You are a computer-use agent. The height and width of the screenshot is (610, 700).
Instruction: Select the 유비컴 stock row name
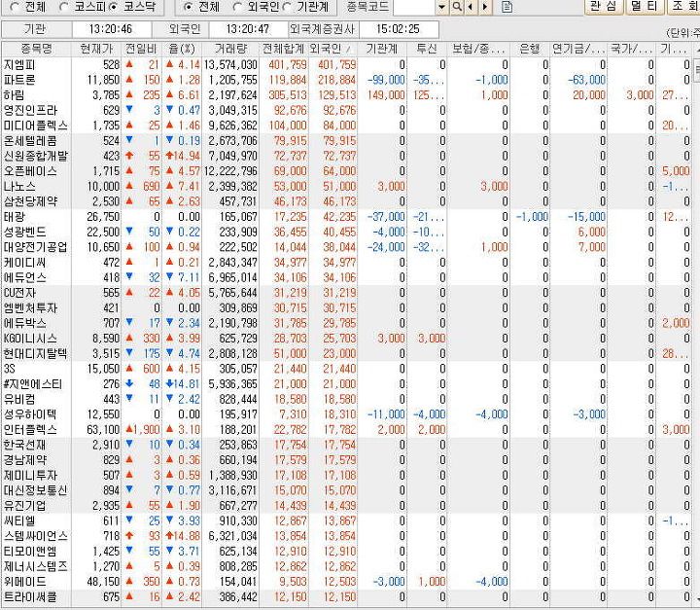pos(19,399)
